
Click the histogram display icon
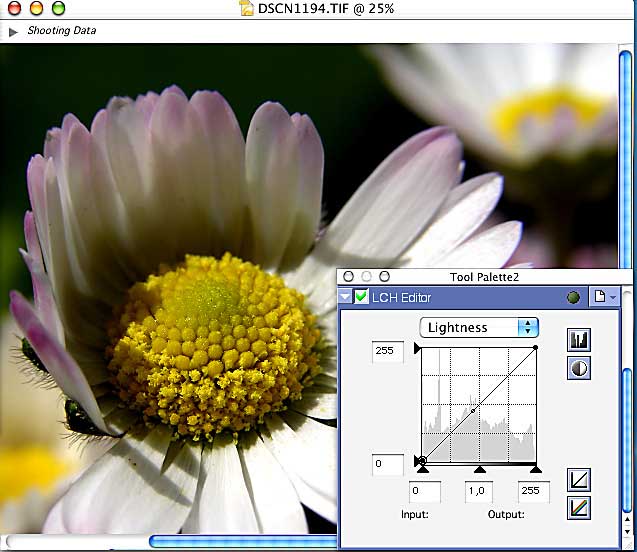pos(578,340)
